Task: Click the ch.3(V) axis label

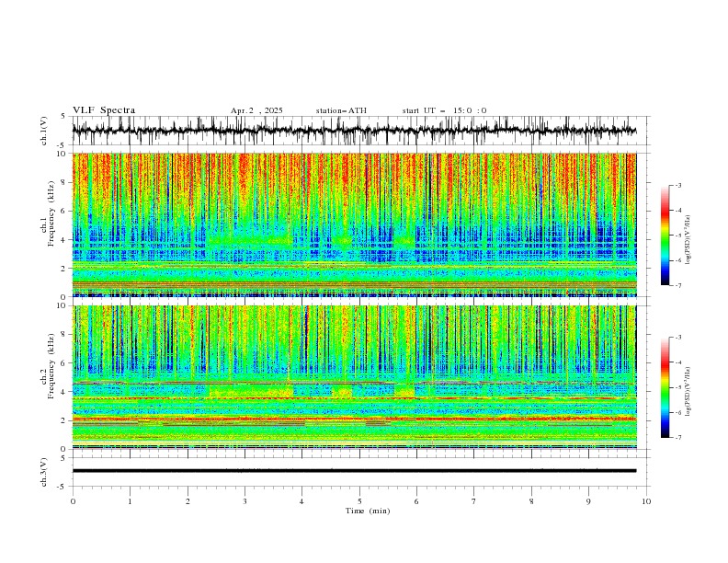Action: click(x=44, y=472)
